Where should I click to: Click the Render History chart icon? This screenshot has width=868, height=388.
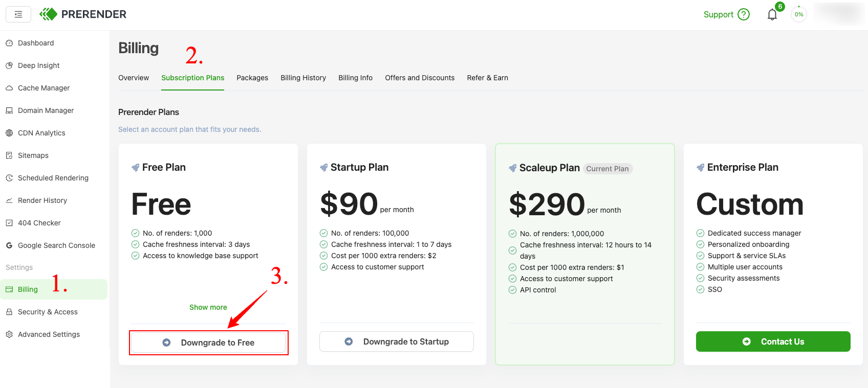tap(9, 200)
